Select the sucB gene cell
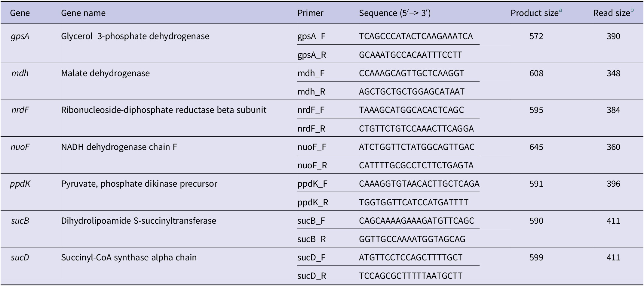This screenshot has height=286, width=644. (x=20, y=221)
